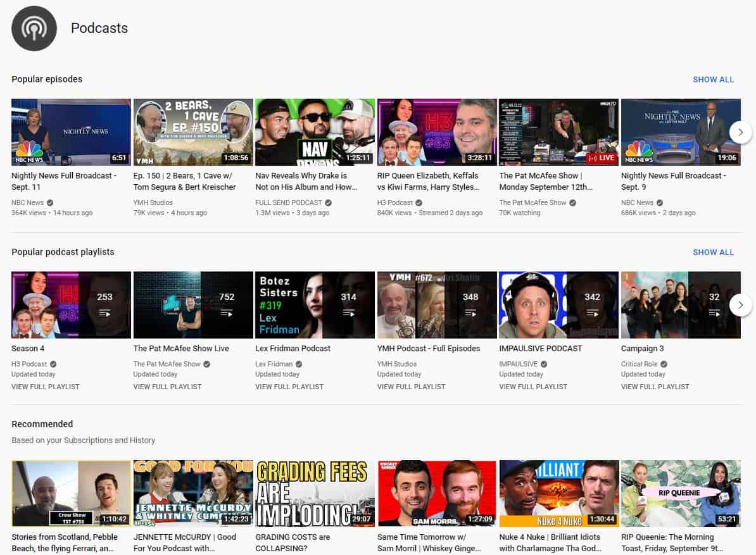This screenshot has width=756, height=555.
Task: Visit YMH Studios channel under Ep. 150
Action: click(153, 203)
